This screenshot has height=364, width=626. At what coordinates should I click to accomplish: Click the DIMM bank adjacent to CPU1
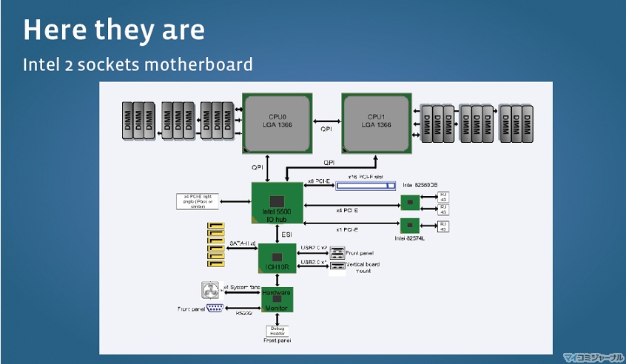pyautogui.click(x=437, y=124)
